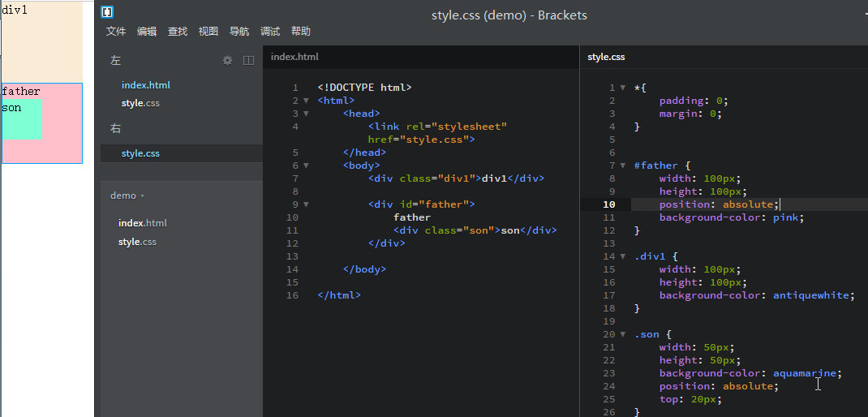The height and width of the screenshot is (417, 868).
Task: Click the split view layout icon
Action: [248, 60]
